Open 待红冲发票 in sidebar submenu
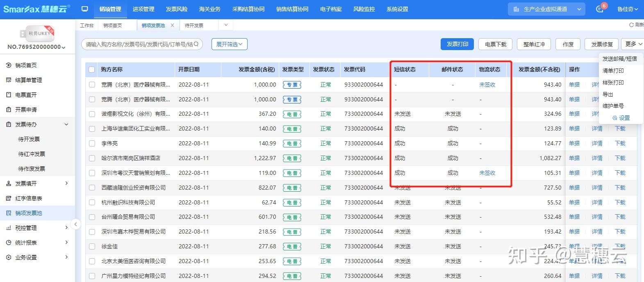Image resolution: width=644 pixels, height=282 pixels. pos(32,154)
